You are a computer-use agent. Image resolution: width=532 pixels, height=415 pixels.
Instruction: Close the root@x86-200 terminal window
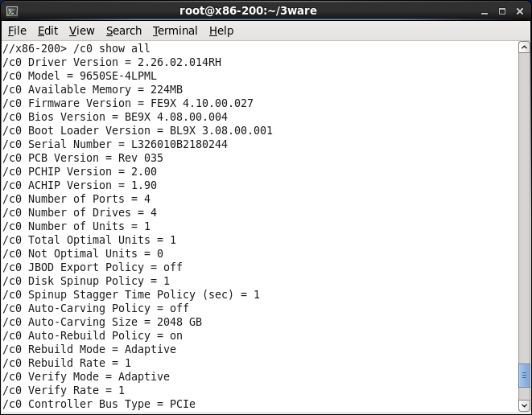tap(518, 10)
